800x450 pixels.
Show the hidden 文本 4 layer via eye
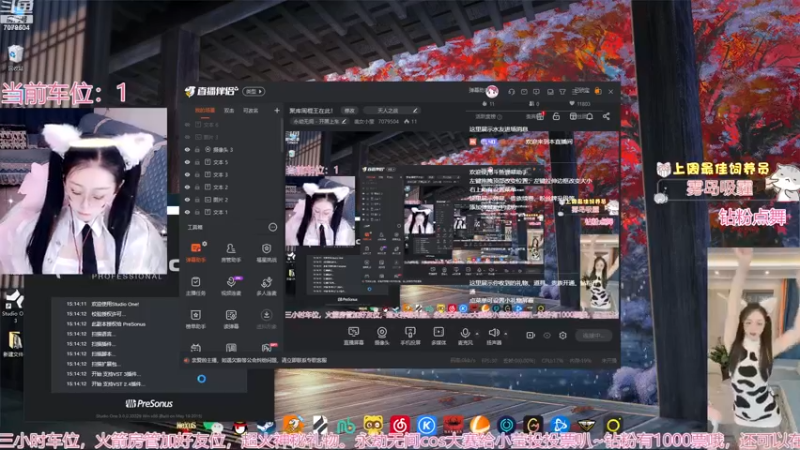187,124
